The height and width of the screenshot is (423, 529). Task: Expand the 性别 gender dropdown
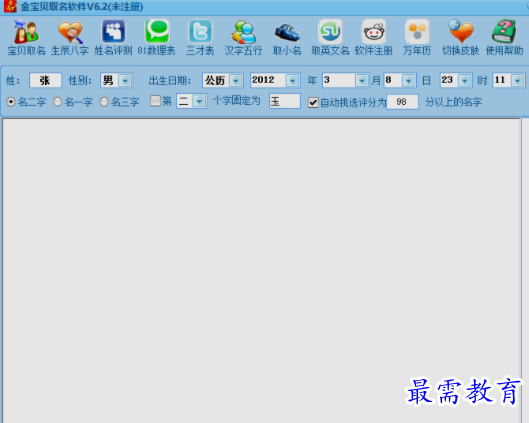(x=126, y=81)
